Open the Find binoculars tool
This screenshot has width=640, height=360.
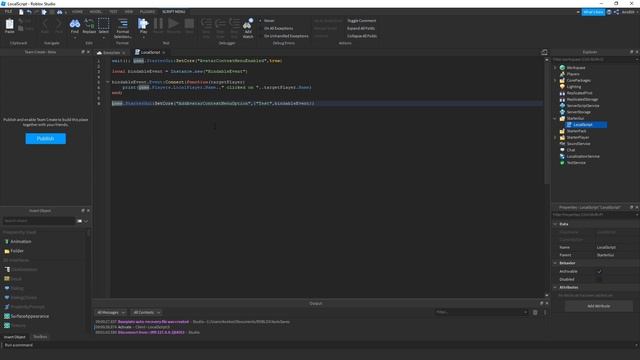tap(75, 25)
